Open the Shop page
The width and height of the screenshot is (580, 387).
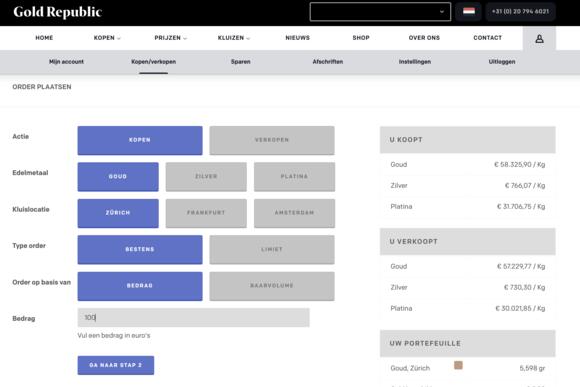click(x=361, y=38)
